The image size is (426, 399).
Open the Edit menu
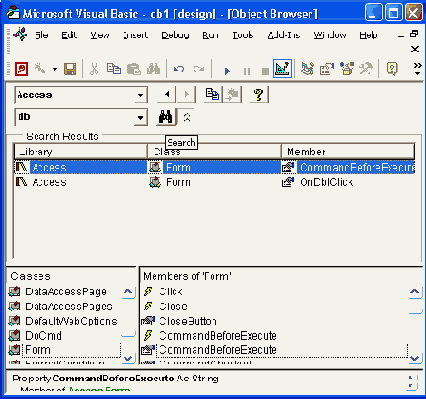[x=69, y=35]
